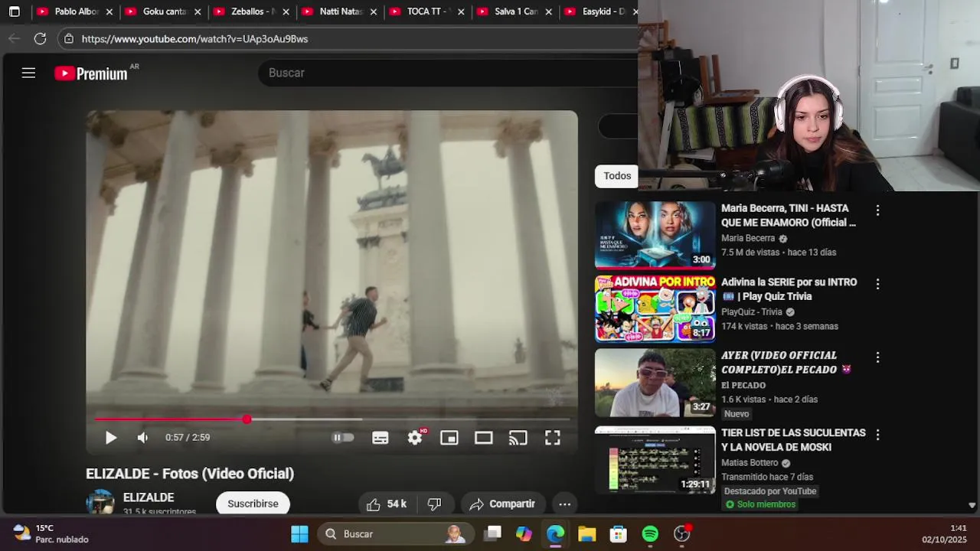Mute the video volume speaker icon
This screenshot has height=551, width=980.
tap(142, 438)
